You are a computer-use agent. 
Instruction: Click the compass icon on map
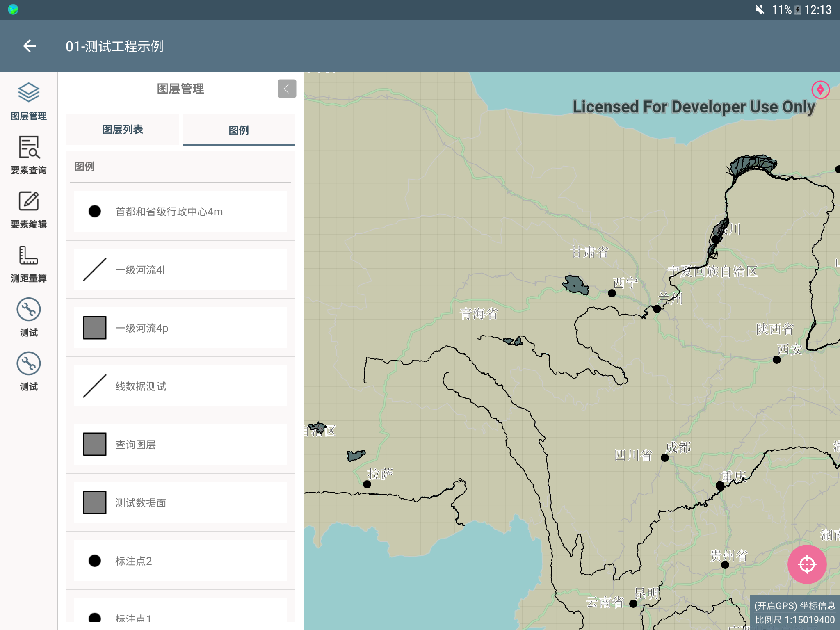(x=820, y=89)
